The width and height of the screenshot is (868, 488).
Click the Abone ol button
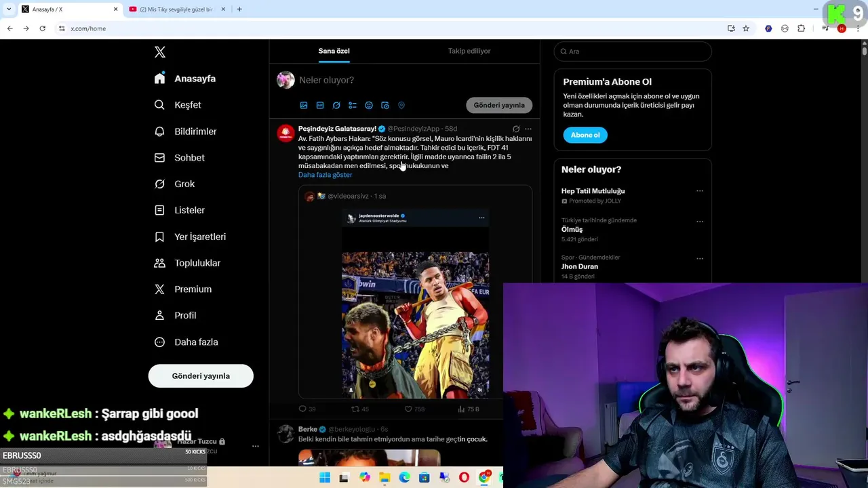[x=585, y=135]
